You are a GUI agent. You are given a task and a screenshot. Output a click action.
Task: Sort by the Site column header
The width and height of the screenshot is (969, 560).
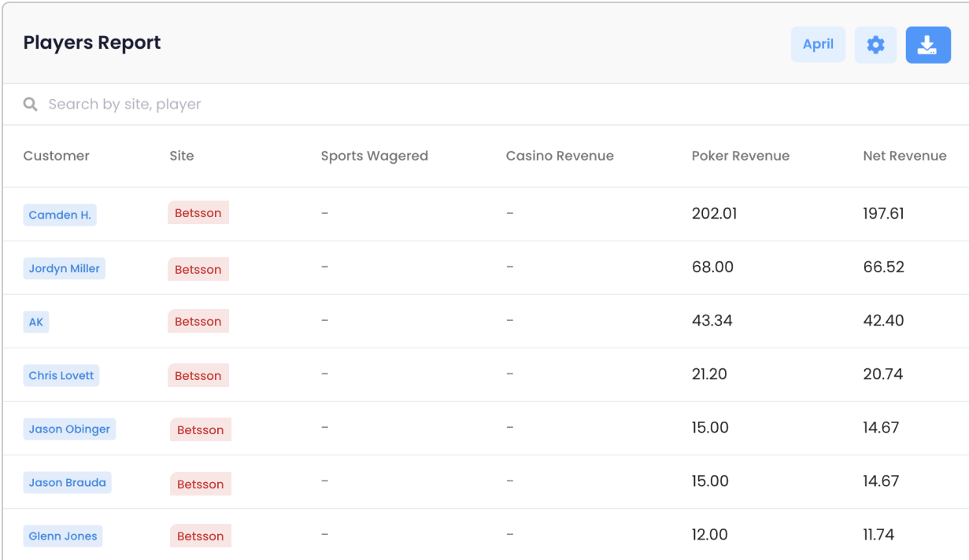coord(182,156)
